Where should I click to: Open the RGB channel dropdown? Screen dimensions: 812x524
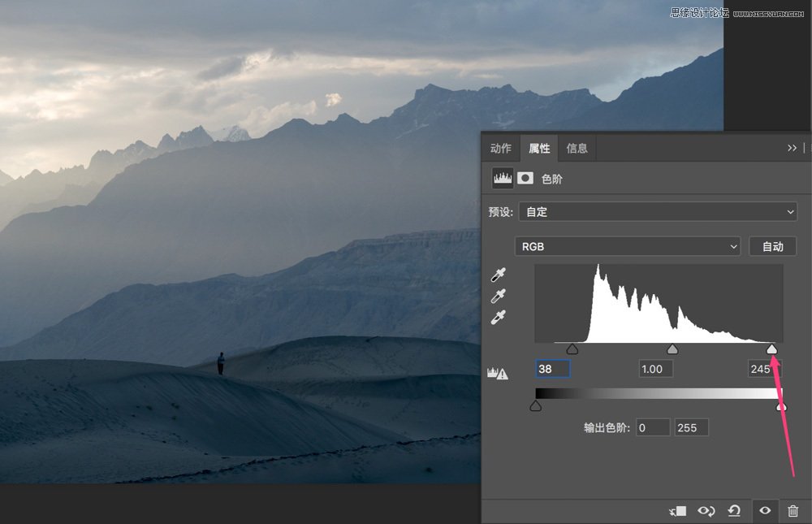point(628,246)
